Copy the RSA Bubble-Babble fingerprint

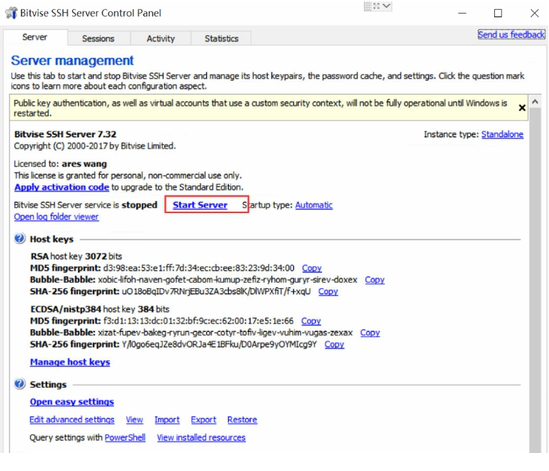click(375, 280)
